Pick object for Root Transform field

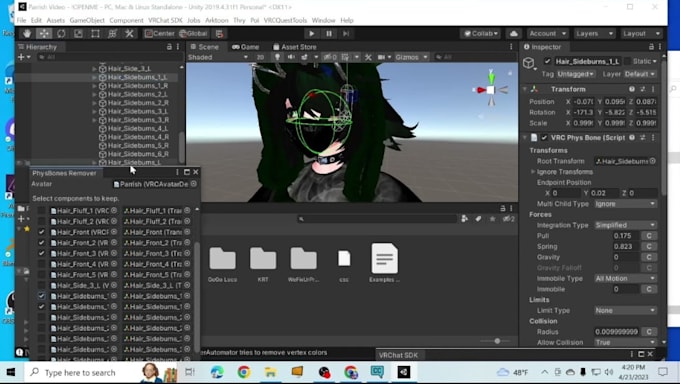(653, 161)
